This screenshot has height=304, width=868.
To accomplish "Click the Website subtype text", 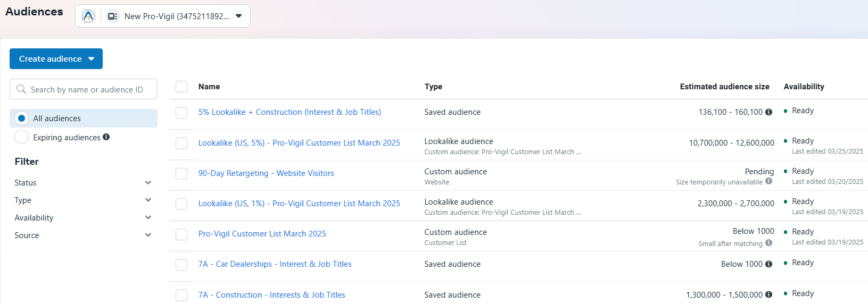I will point(437,182).
